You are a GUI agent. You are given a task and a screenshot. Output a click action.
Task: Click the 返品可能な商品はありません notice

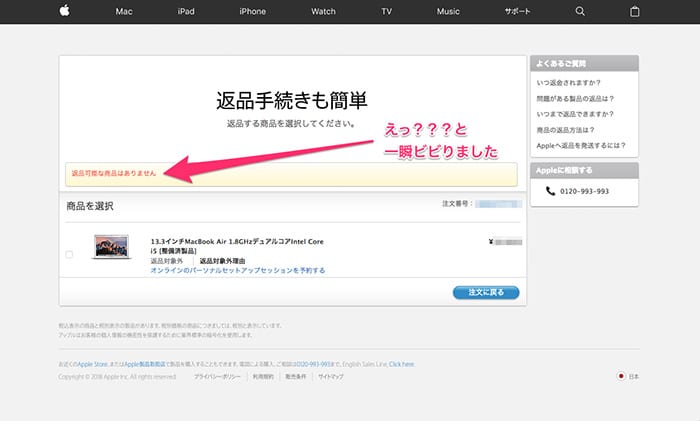point(114,173)
